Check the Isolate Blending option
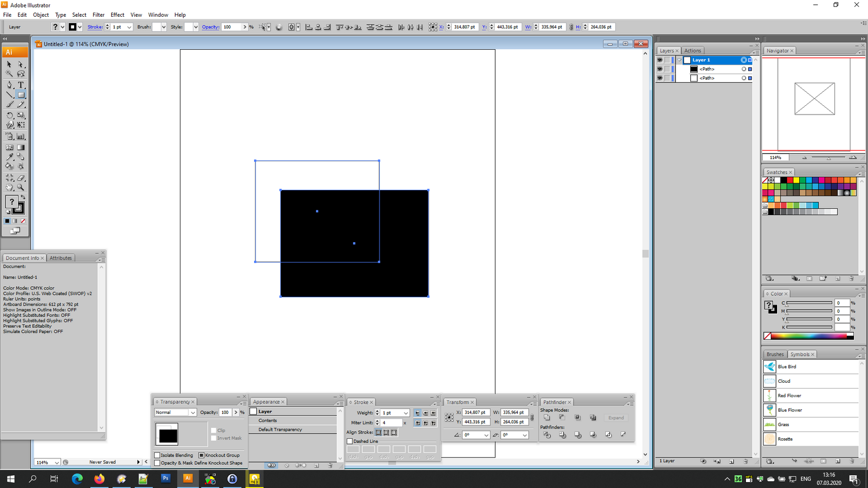 [157, 455]
